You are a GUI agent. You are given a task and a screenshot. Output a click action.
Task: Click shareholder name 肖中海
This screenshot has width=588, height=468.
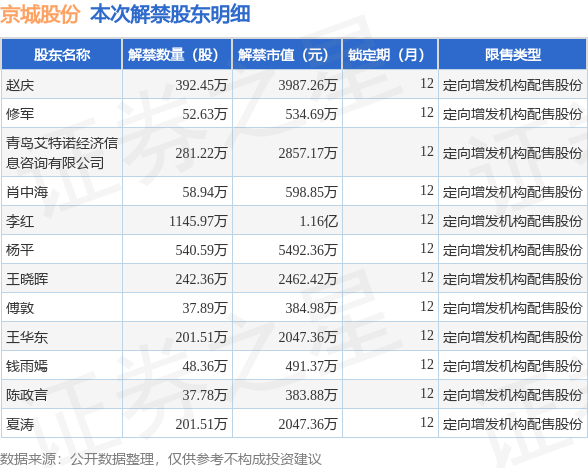(x=27, y=192)
